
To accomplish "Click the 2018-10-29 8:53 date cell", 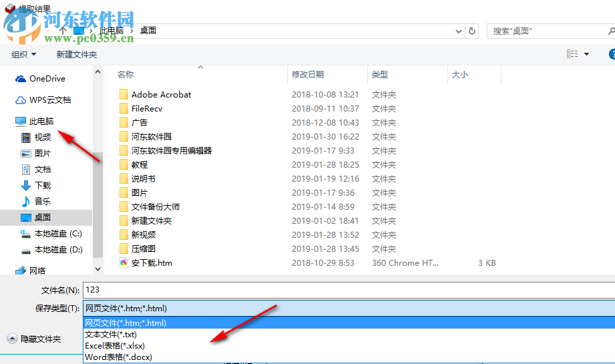I will pyautogui.click(x=323, y=262).
